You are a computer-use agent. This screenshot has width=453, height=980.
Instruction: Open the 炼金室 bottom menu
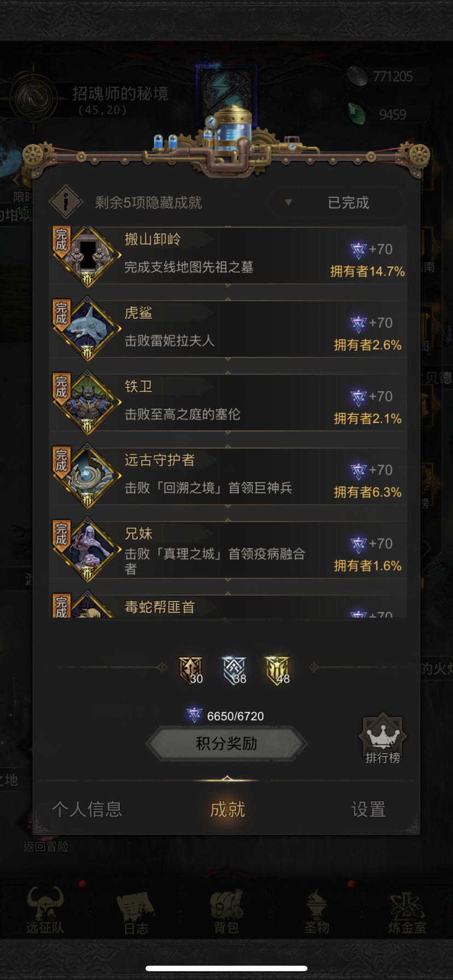(x=407, y=910)
